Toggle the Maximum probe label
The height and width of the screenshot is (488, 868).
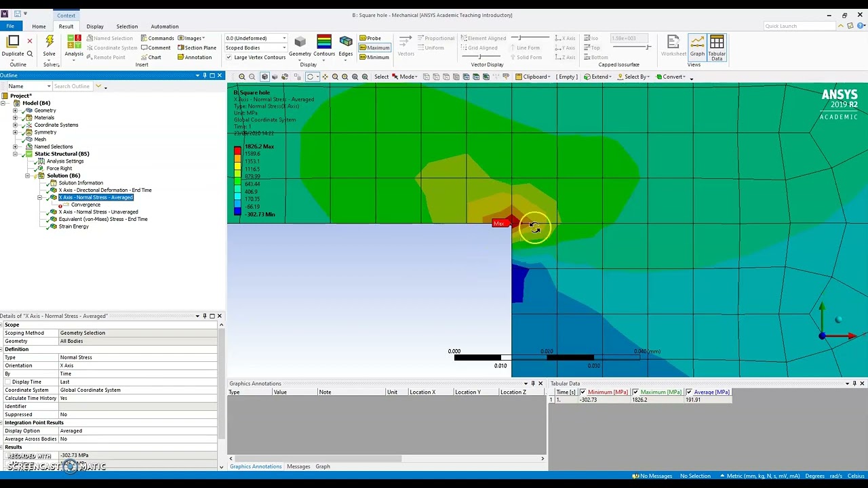(374, 47)
